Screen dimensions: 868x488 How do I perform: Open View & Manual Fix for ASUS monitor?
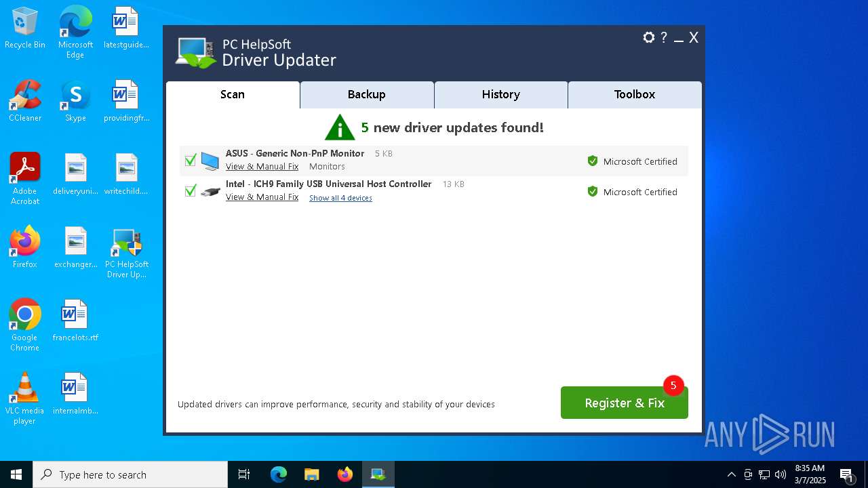click(x=262, y=167)
